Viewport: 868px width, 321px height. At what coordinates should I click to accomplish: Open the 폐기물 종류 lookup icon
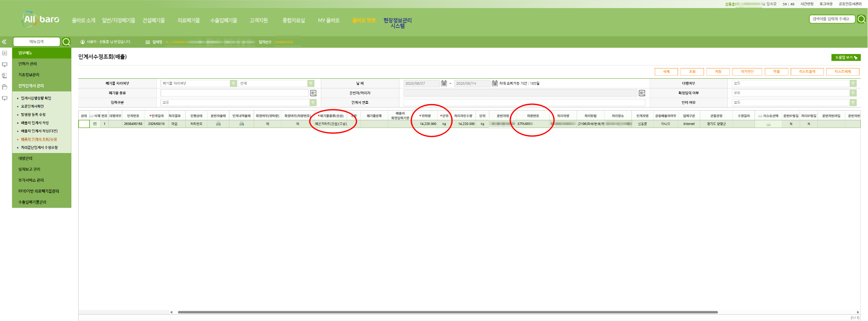(x=314, y=93)
